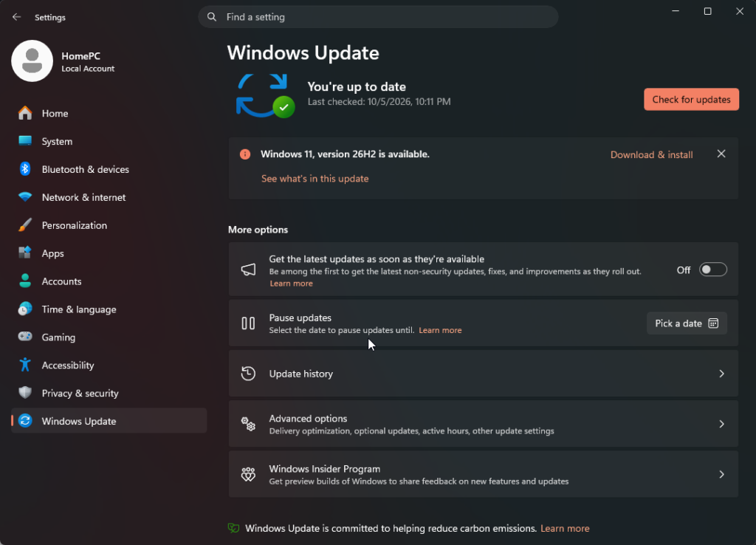Click Check for updates button
This screenshot has width=756, height=545.
point(691,100)
